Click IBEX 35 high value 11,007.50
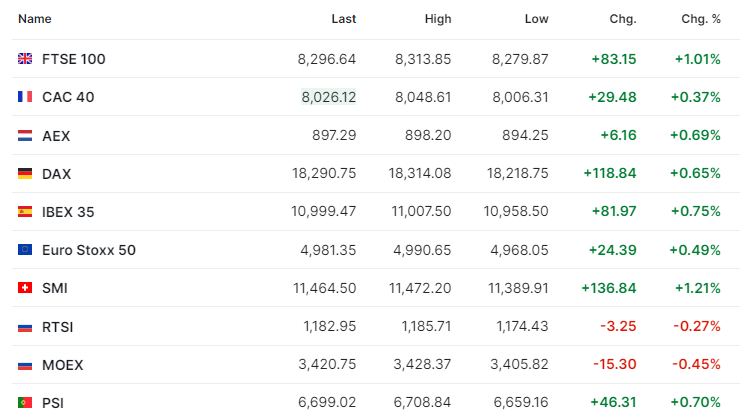This screenshot has width=740, height=414. 421,211
